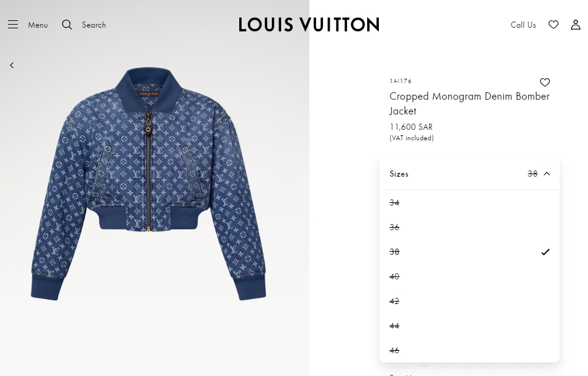The image size is (588, 376).
Task: Choose size 46 at the bottom
Action: click(469, 351)
